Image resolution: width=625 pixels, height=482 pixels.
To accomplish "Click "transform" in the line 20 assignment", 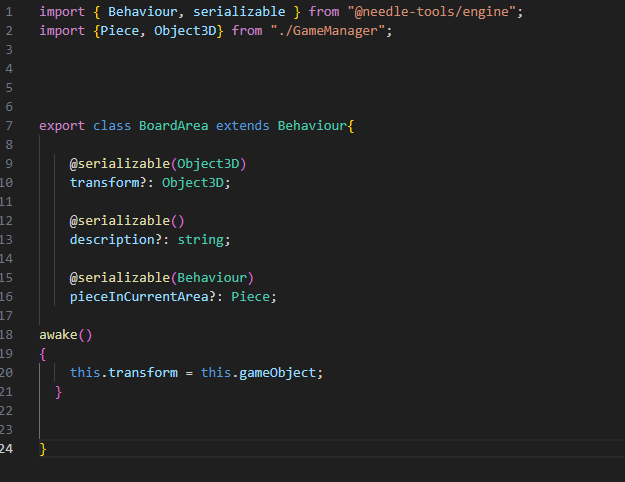I will [x=143, y=373].
